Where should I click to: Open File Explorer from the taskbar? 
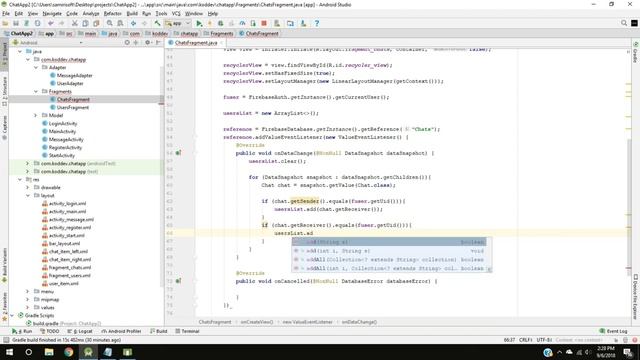click(49, 352)
